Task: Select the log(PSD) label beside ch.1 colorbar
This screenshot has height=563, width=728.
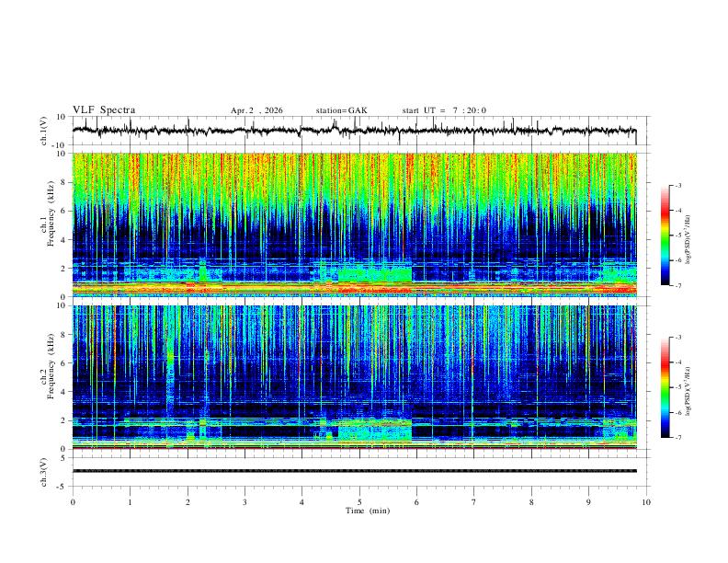Action: 688,240
